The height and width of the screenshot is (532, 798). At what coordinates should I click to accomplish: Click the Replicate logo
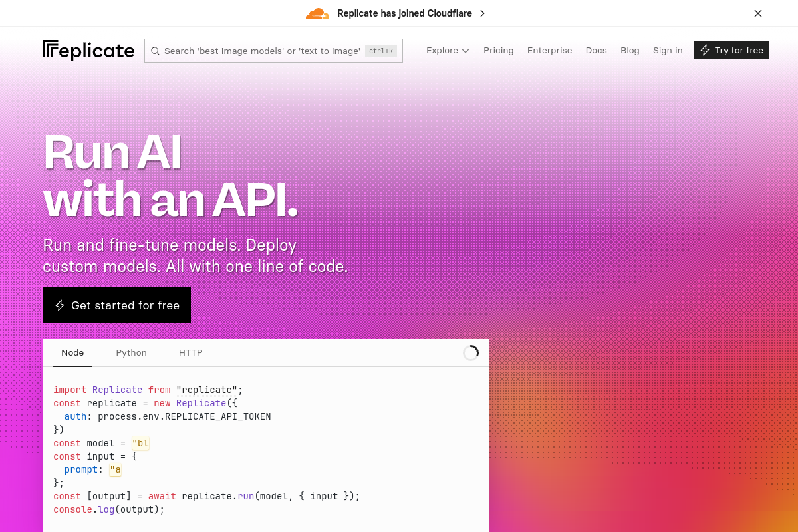coord(88,50)
